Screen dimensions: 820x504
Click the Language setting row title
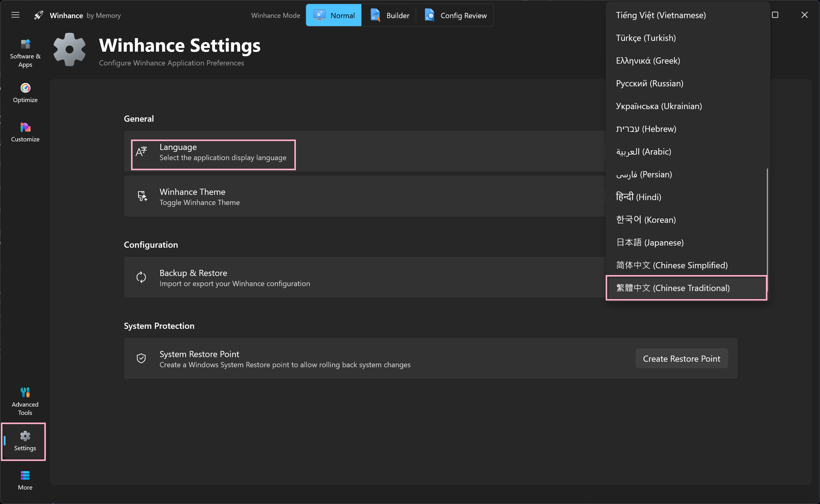[x=178, y=147]
